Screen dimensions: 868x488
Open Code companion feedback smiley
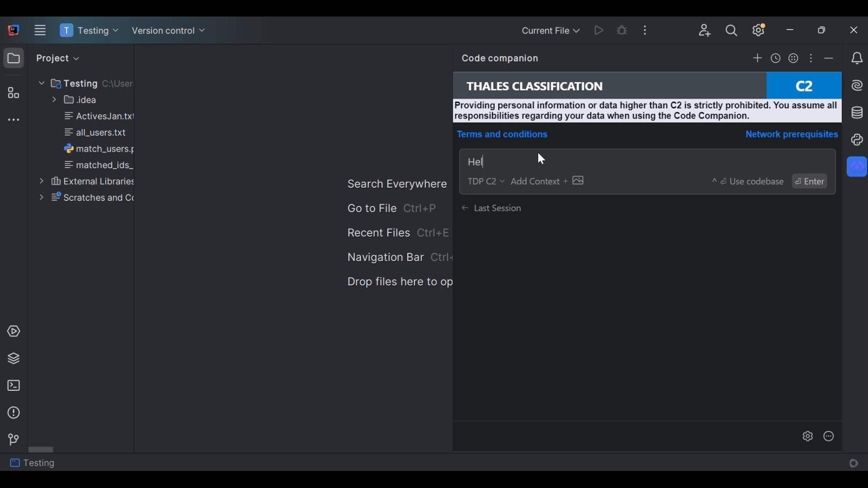tap(794, 58)
